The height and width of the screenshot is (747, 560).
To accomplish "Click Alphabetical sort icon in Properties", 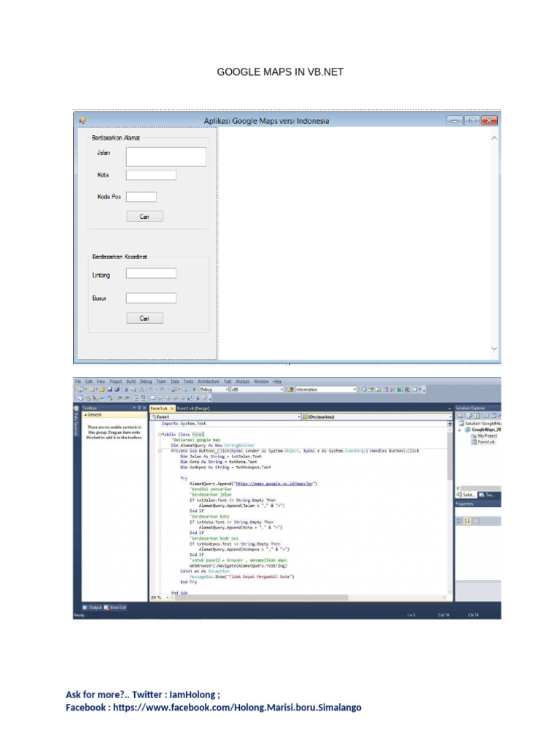I will coord(467,521).
